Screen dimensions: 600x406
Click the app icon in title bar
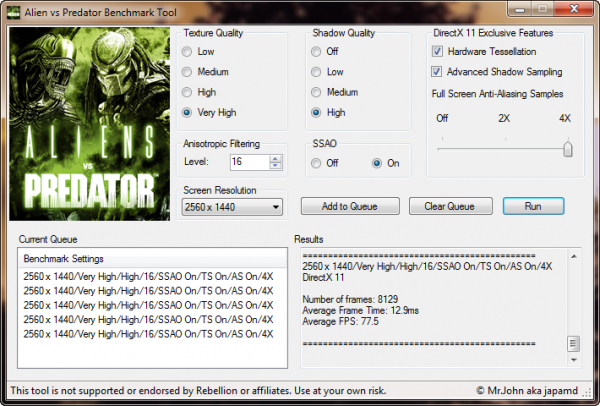[x=13, y=12]
